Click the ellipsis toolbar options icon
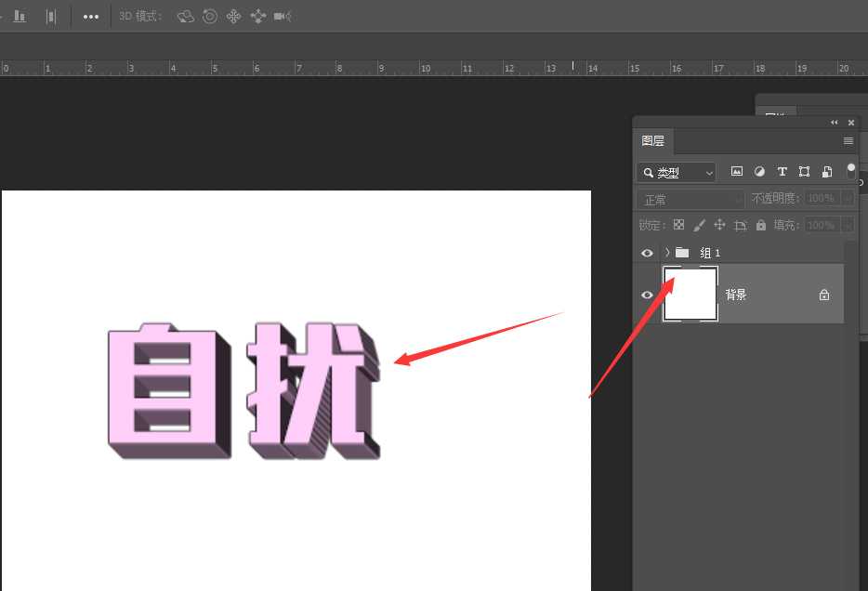 [91, 16]
